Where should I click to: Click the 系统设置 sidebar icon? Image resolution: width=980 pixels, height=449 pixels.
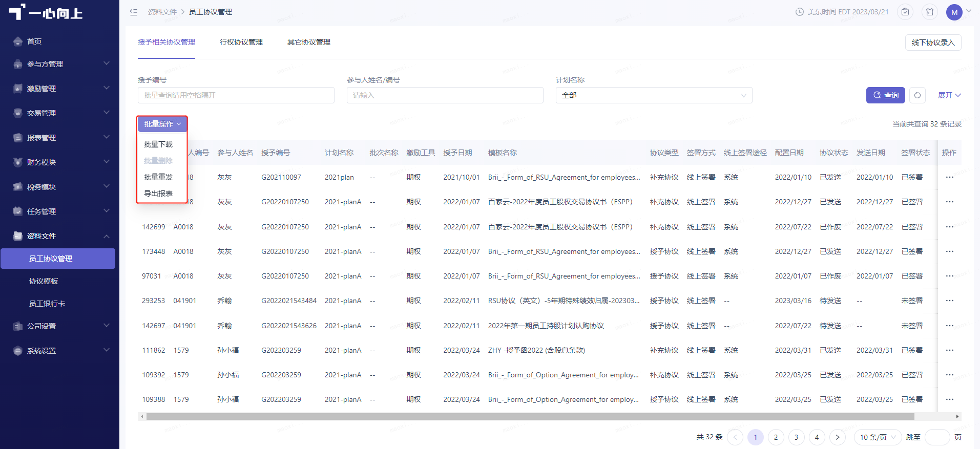18,351
